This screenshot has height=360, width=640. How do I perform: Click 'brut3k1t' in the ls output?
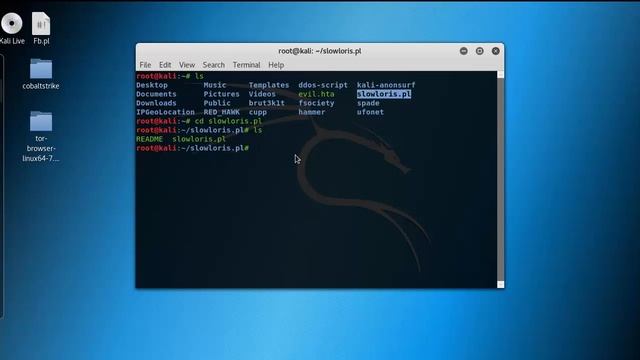click(267, 103)
